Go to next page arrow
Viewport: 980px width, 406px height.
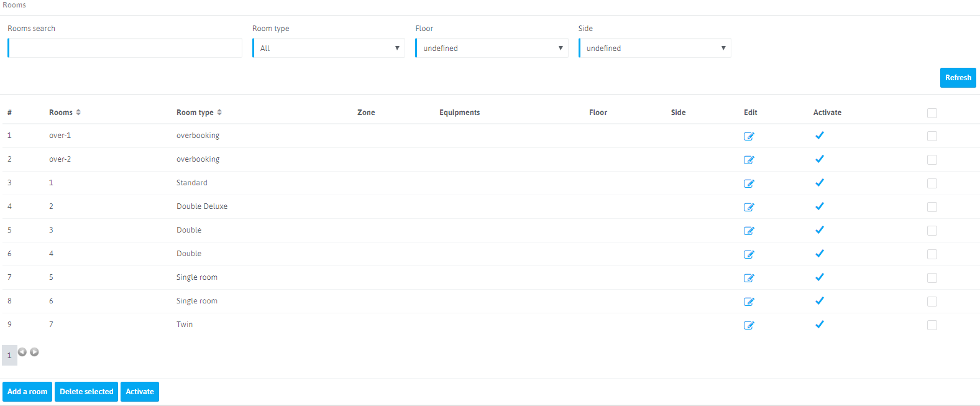pos(35,352)
